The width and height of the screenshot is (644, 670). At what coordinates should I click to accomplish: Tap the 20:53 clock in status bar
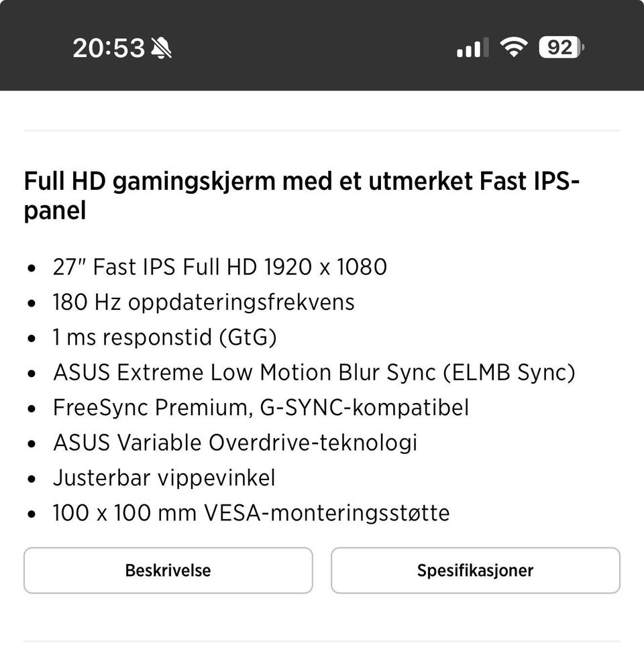[109, 48]
